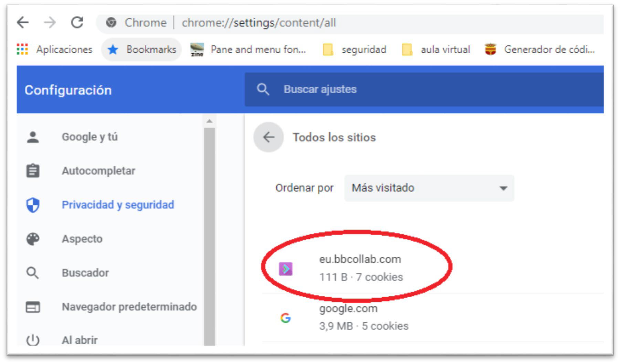620x364 pixels.
Task: Open the Aplicaciones apps grid icon
Action: (x=22, y=50)
